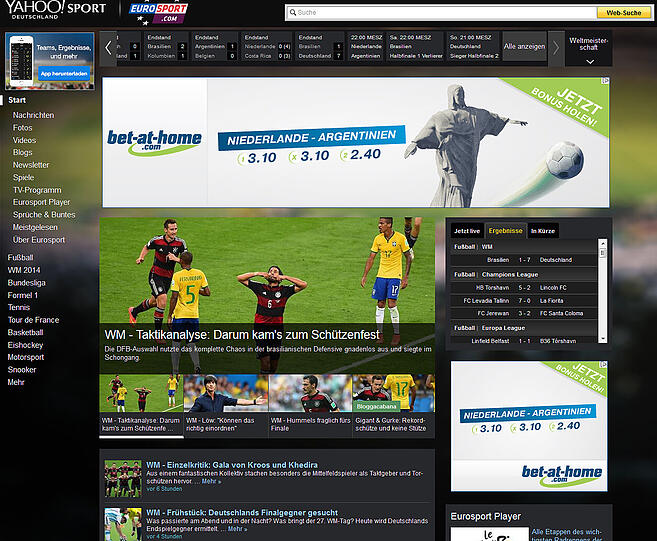Go to the Tennis section
Viewport: 657px width, 541px height.
click(x=19, y=308)
